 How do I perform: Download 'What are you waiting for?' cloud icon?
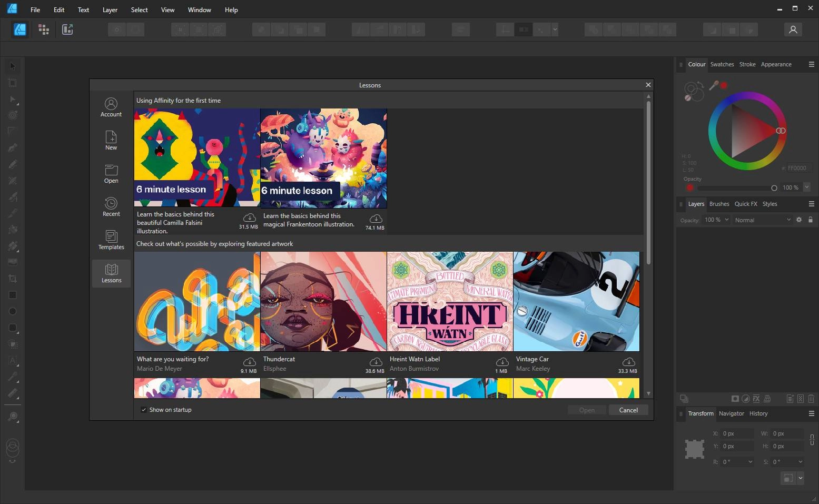click(249, 362)
